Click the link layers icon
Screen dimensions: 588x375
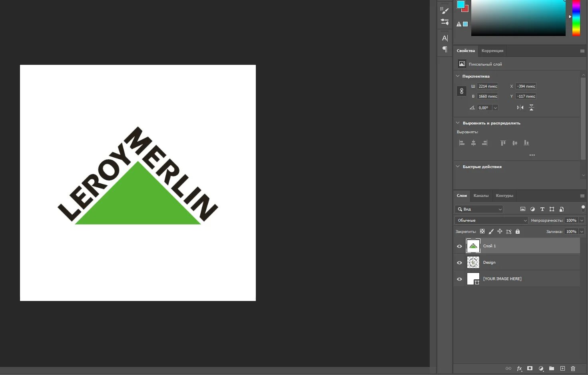click(508, 368)
